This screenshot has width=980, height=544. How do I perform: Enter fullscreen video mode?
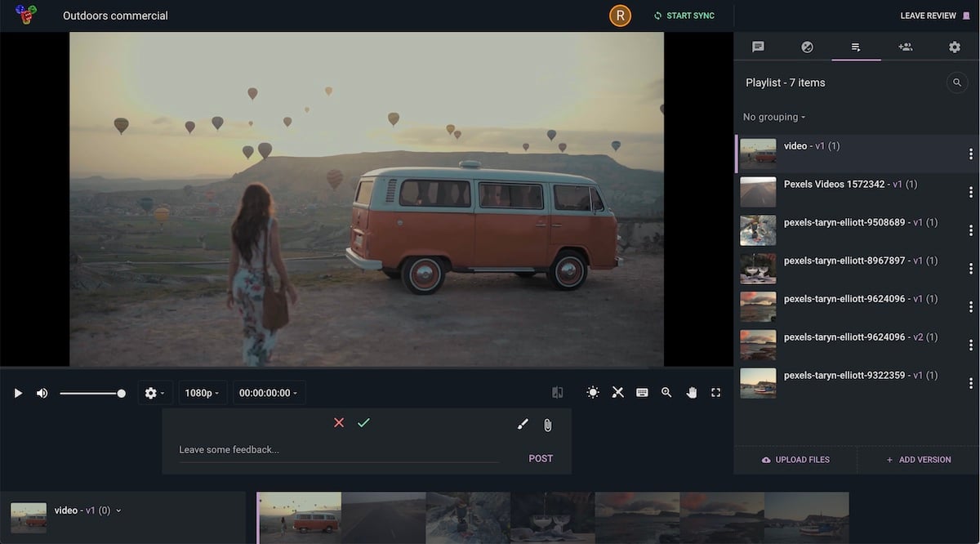(716, 393)
